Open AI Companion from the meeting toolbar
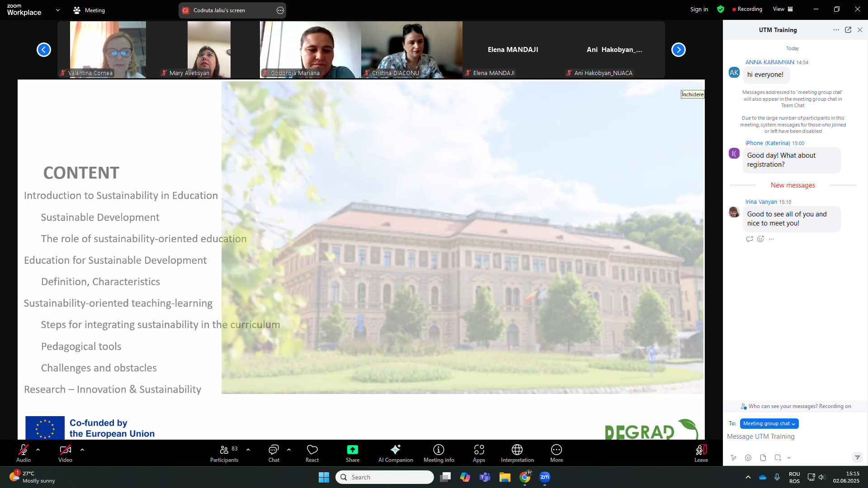Screen dimensions: 868x488 [x=395, y=453]
